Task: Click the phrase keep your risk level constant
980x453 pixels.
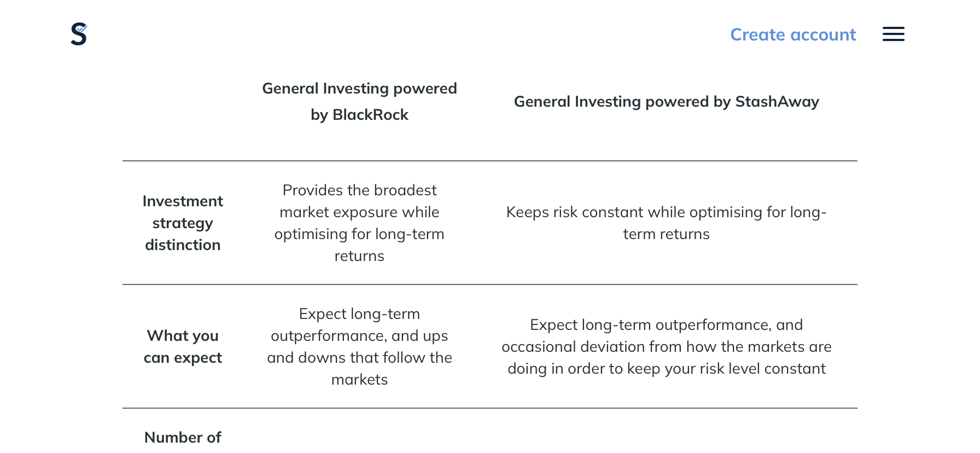Action: pyautogui.click(x=726, y=369)
